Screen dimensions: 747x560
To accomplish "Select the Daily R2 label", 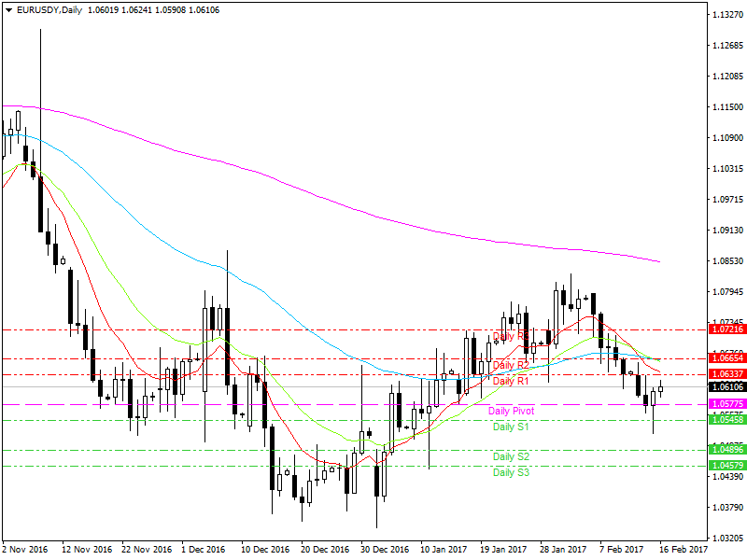I will [511, 365].
